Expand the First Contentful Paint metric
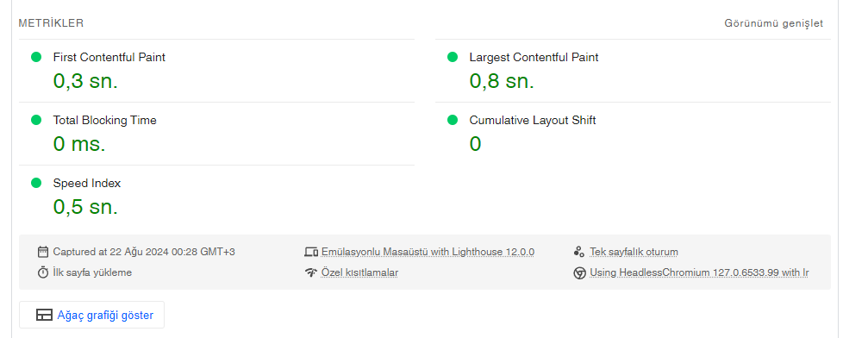868x338 pixels. coord(216,71)
